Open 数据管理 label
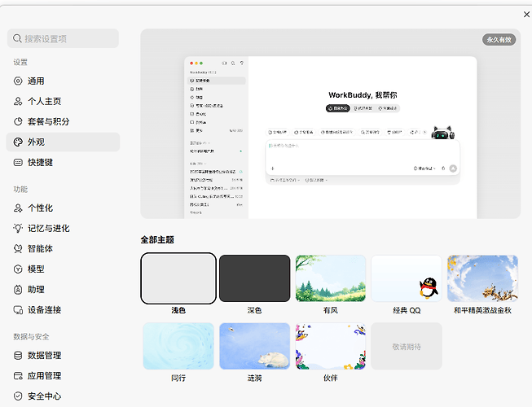The width and height of the screenshot is (532, 407). click(x=45, y=356)
